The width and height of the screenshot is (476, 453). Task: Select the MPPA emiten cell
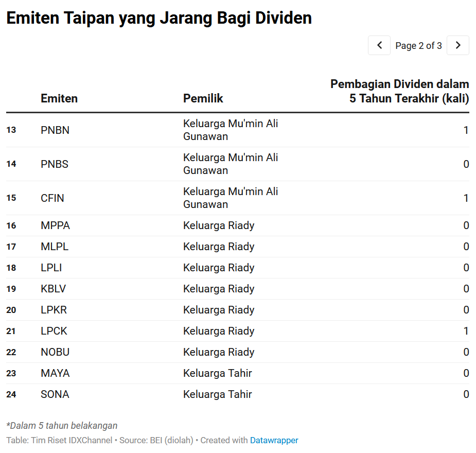click(x=55, y=225)
